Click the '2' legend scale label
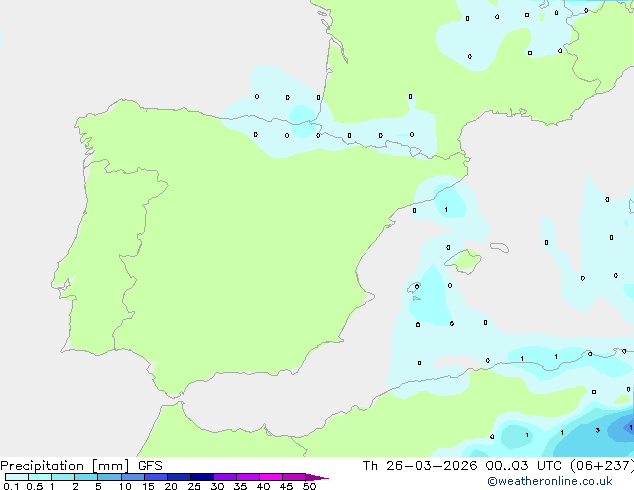634x490 pixels. coord(75,486)
